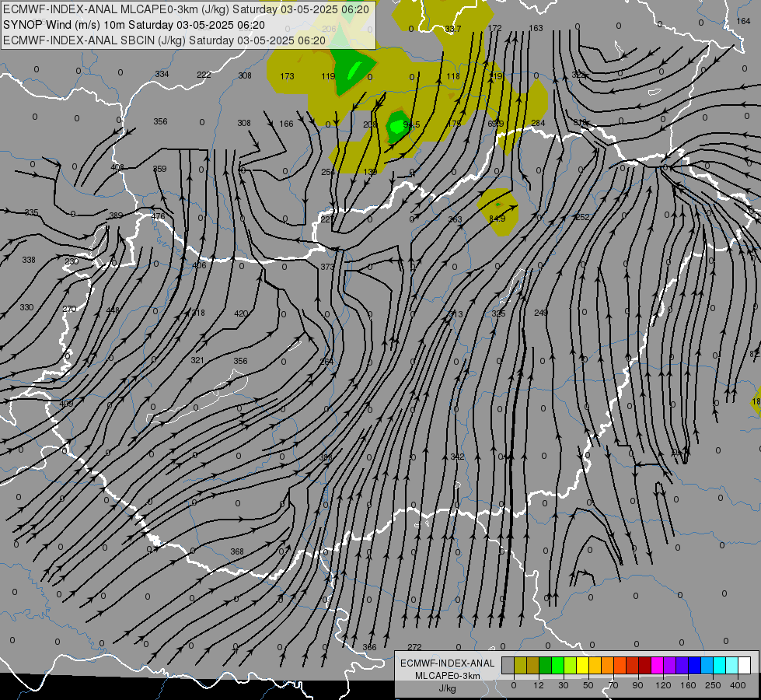Click the 363 map value

click(x=456, y=219)
